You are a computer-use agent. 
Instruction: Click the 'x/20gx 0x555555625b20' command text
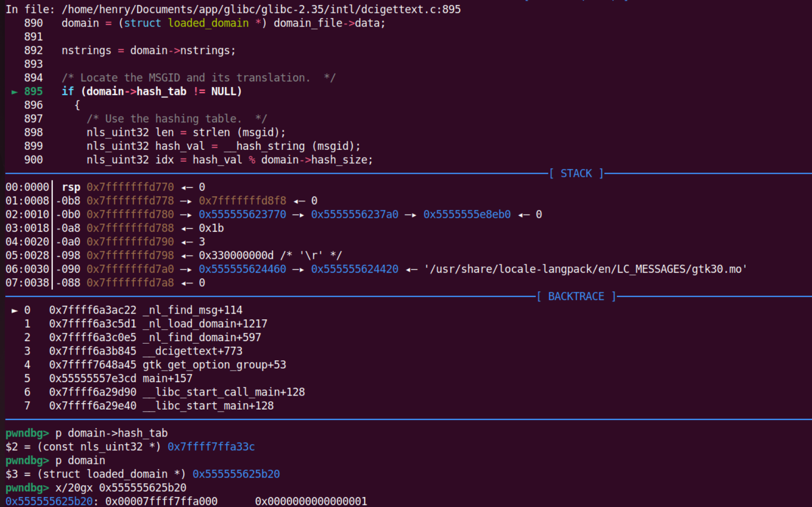coord(121,488)
